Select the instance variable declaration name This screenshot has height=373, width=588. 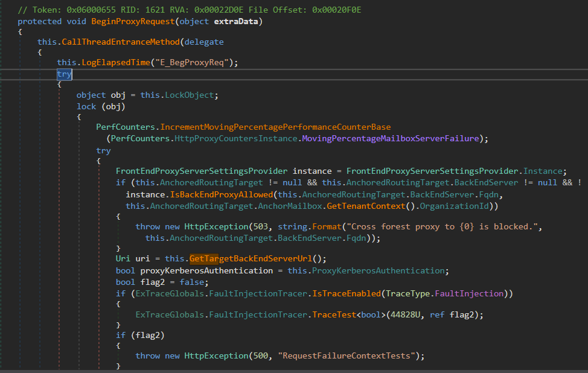pyautogui.click(x=312, y=171)
